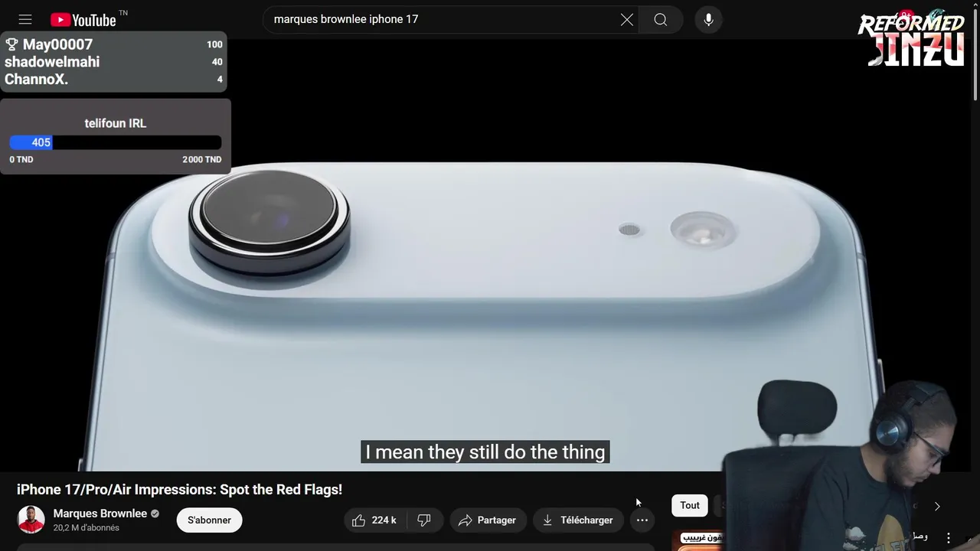Viewport: 980px width, 551px height.
Task: Go to YouTube home via logo
Action: (x=83, y=20)
